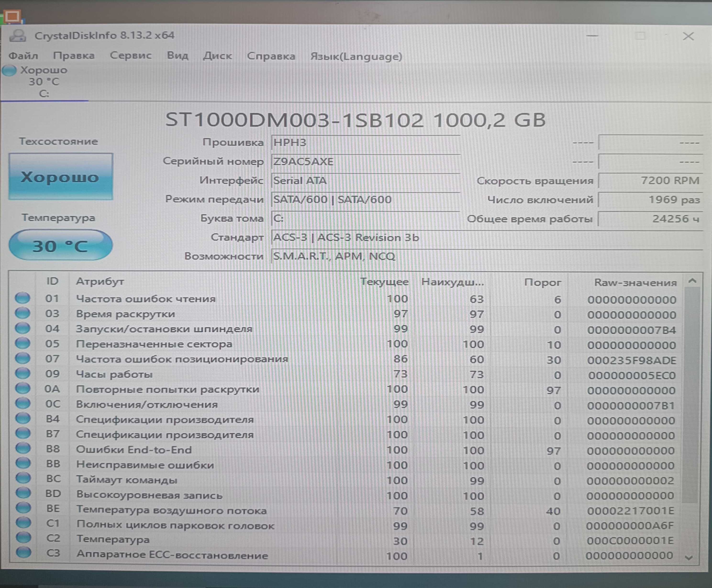Click status icon for B4 Спецификации производителя

(23, 418)
